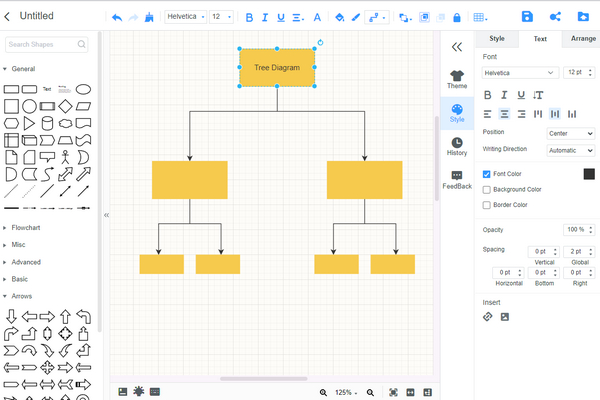Switch to the Style tab

pyautogui.click(x=497, y=38)
